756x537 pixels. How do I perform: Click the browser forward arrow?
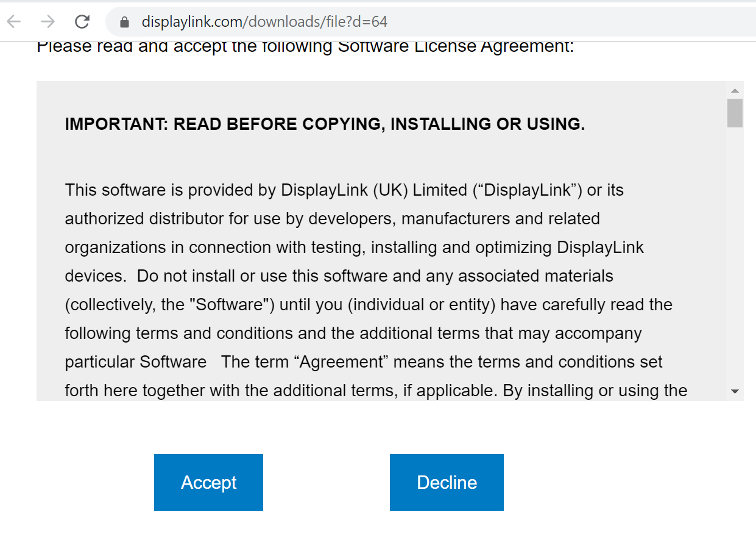[x=48, y=22]
